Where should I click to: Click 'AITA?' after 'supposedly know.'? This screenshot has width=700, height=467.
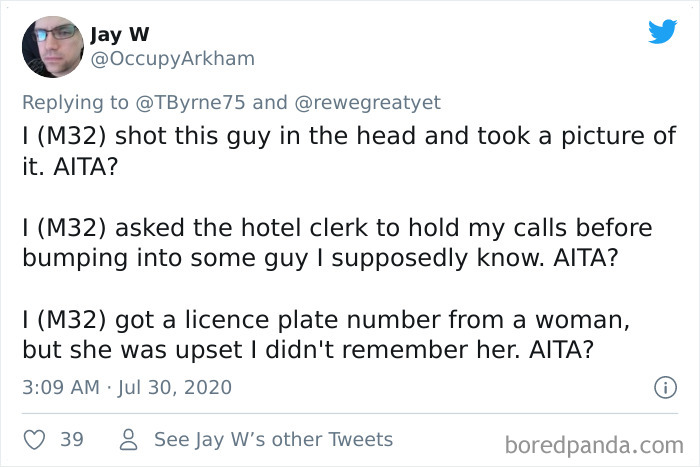[586, 258]
